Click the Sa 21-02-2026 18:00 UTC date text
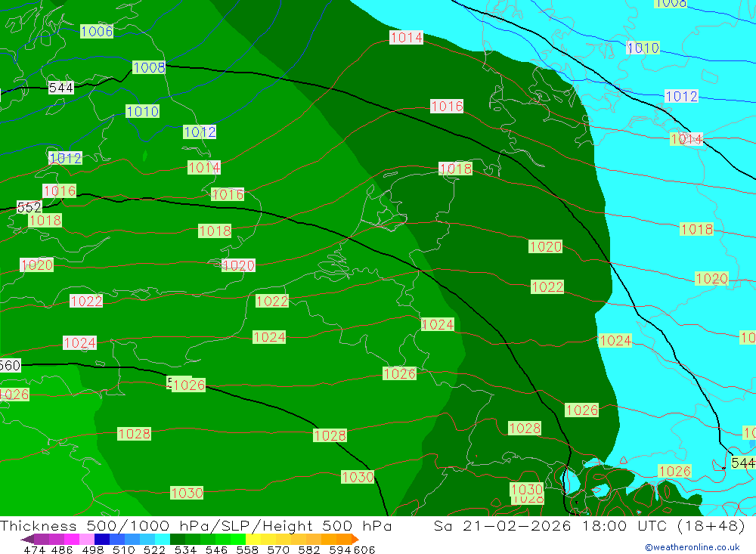The height and width of the screenshot is (554, 756). tap(552, 526)
